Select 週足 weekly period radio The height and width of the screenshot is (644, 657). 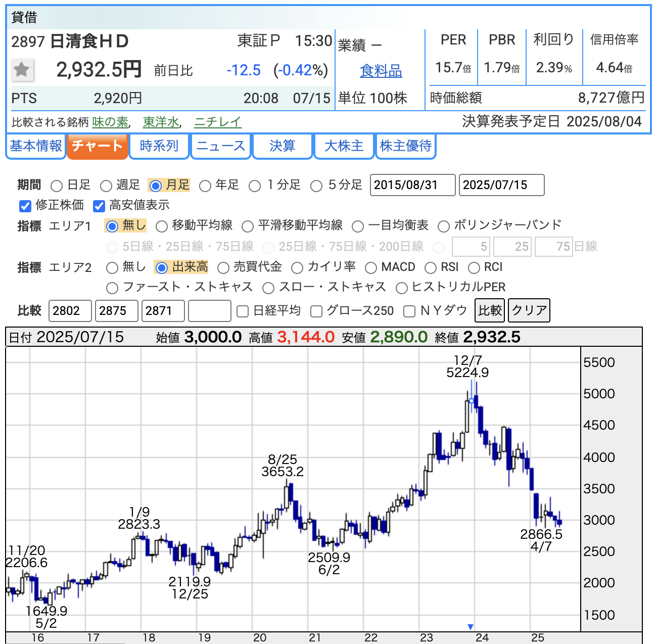pyautogui.click(x=106, y=186)
